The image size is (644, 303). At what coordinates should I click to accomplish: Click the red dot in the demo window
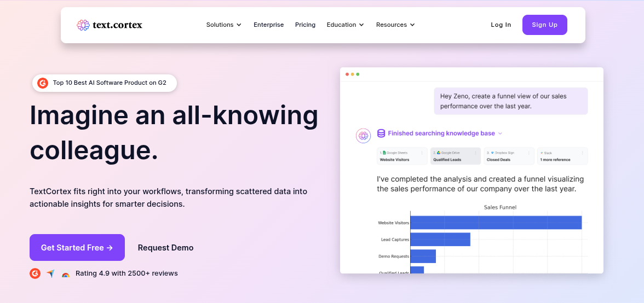pos(347,74)
